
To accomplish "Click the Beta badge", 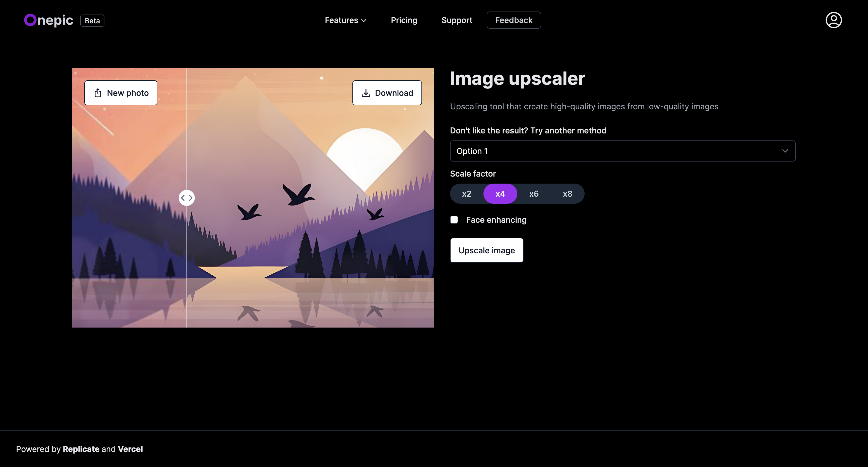I will pyautogui.click(x=92, y=21).
